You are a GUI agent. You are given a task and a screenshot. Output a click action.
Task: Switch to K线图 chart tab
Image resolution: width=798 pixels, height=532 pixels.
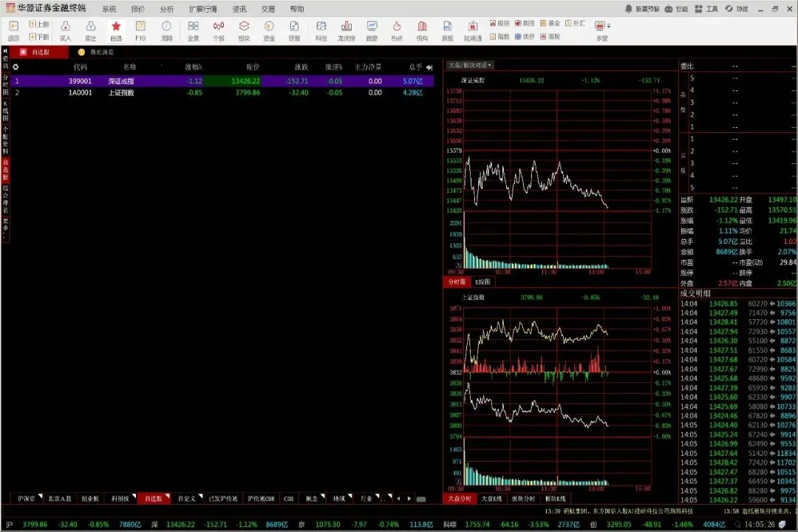click(482, 282)
